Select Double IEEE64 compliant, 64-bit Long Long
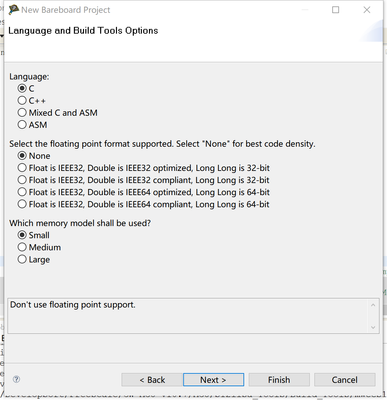 [22, 204]
